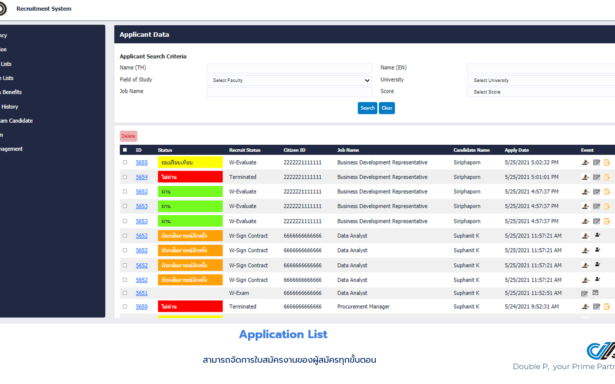
Task: Click the orange document icon in row 5655
Action: [x=607, y=162]
